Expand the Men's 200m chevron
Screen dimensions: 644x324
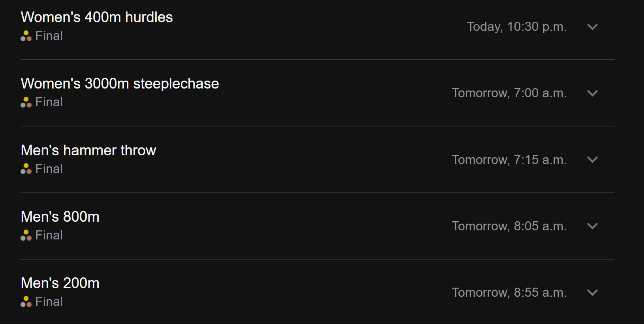(x=592, y=292)
